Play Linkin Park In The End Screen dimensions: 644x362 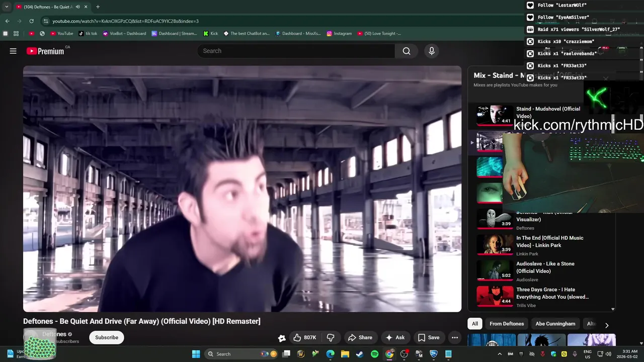[541, 245]
